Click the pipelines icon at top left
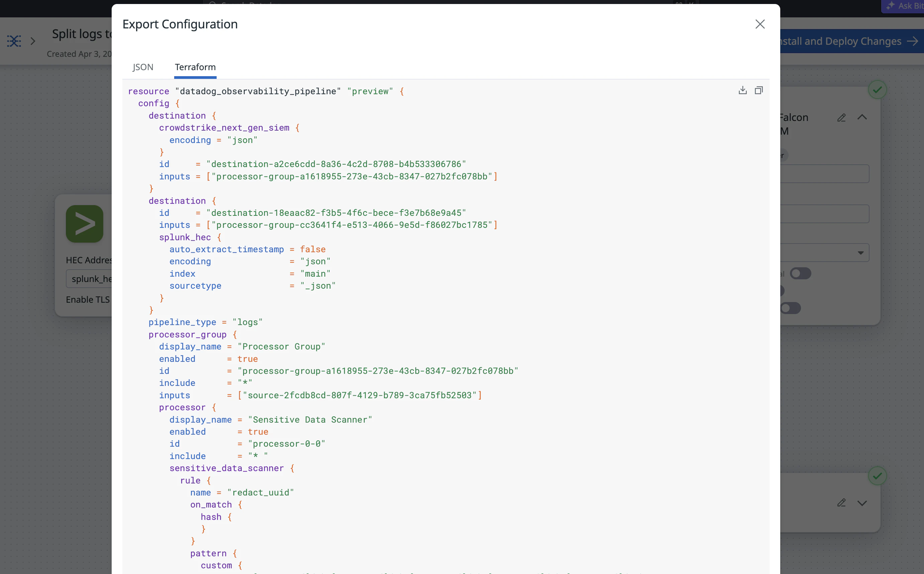The image size is (924, 574). coord(14,41)
